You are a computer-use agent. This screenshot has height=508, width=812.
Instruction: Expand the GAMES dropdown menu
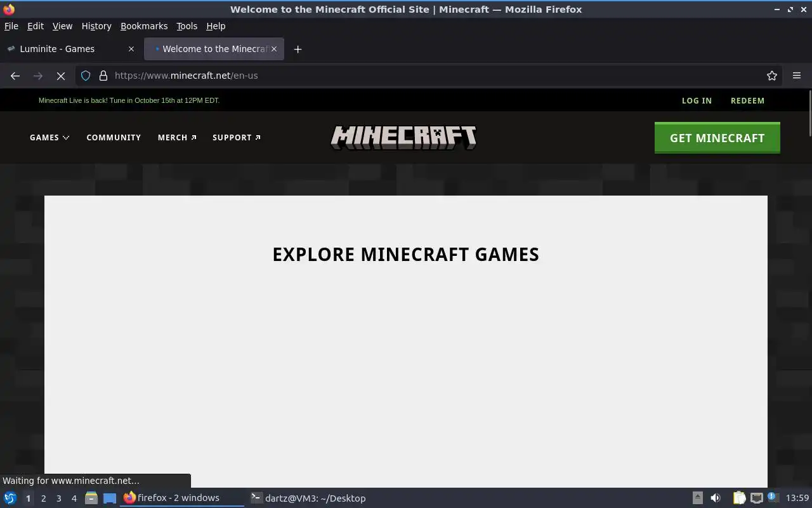(49, 138)
